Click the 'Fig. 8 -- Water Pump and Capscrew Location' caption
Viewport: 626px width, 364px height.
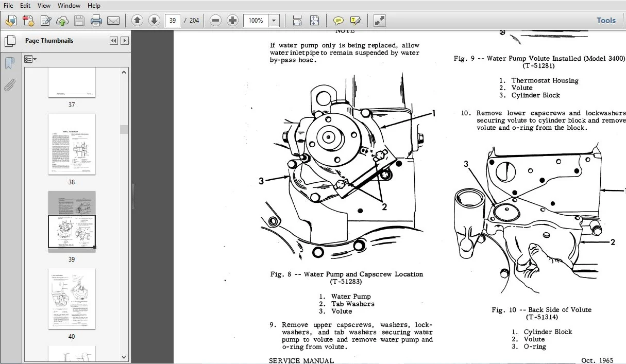pos(347,274)
